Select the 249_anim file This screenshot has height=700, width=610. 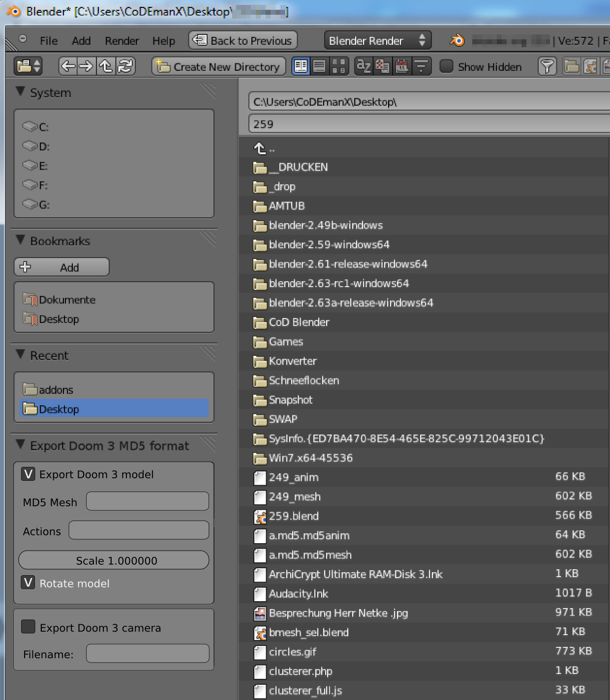(424, 477)
